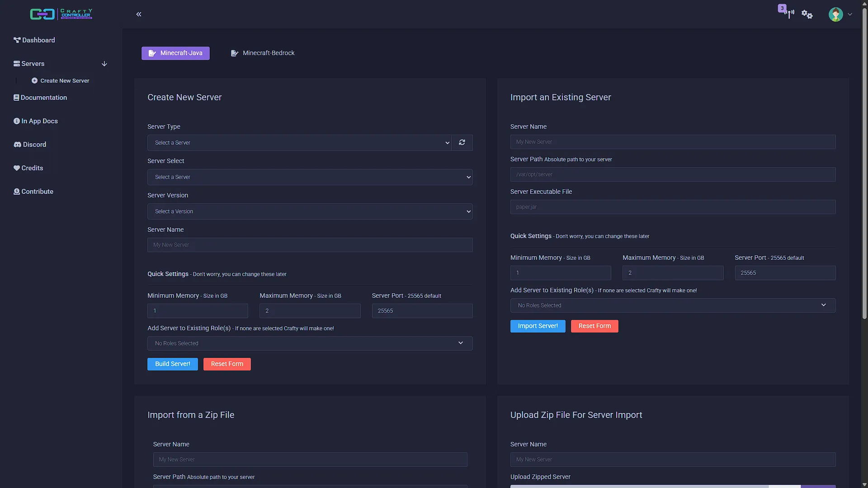Viewport: 868px width, 488px height.
Task: Expand No Roles Selected in import form
Action: pyautogui.click(x=673, y=305)
